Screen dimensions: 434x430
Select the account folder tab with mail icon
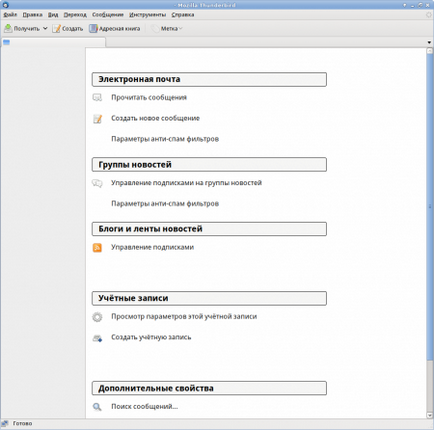(x=53, y=42)
